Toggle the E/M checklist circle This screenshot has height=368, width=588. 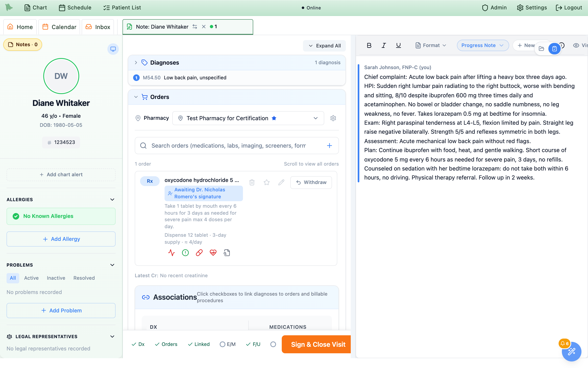tap(222, 344)
